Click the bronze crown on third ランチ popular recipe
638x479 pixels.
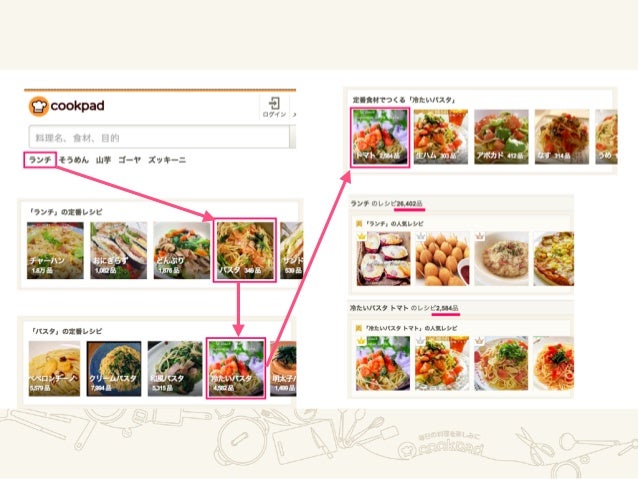[480, 236]
